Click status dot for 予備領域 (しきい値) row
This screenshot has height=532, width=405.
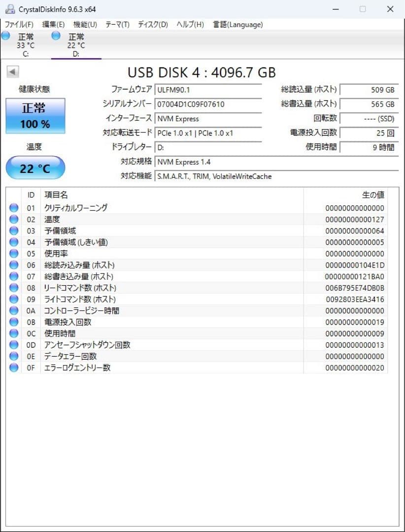pyautogui.click(x=14, y=242)
